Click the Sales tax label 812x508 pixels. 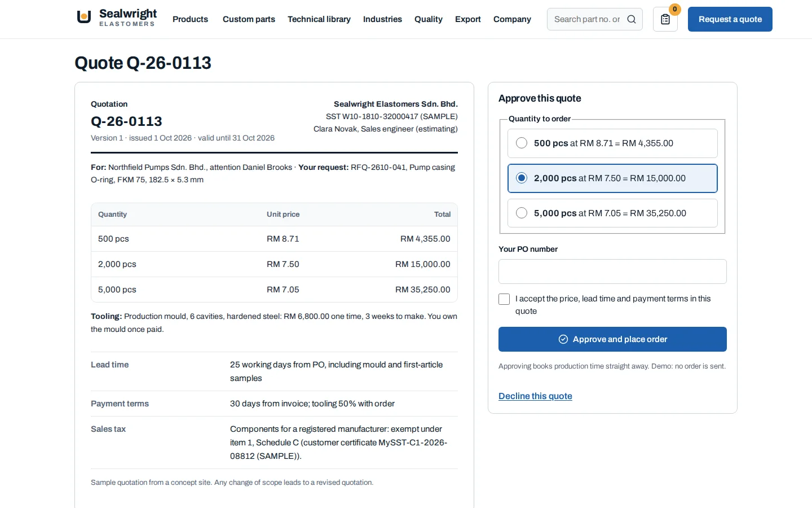click(x=108, y=429)
